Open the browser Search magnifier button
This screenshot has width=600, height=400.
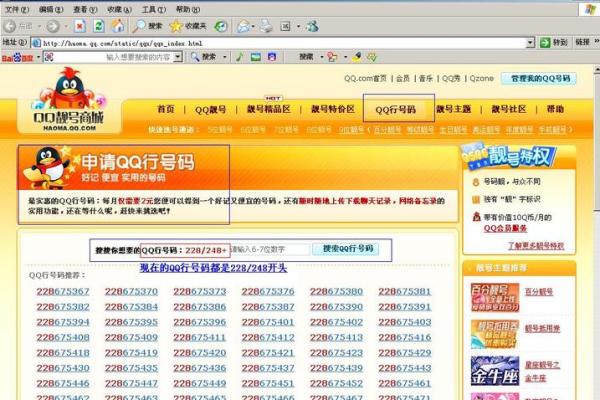point(147,26)
